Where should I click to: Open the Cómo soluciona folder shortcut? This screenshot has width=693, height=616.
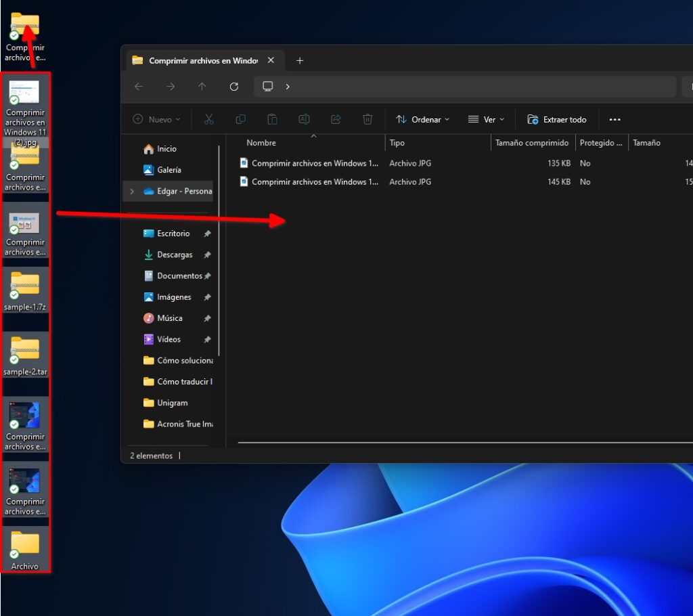pos(178,361)
